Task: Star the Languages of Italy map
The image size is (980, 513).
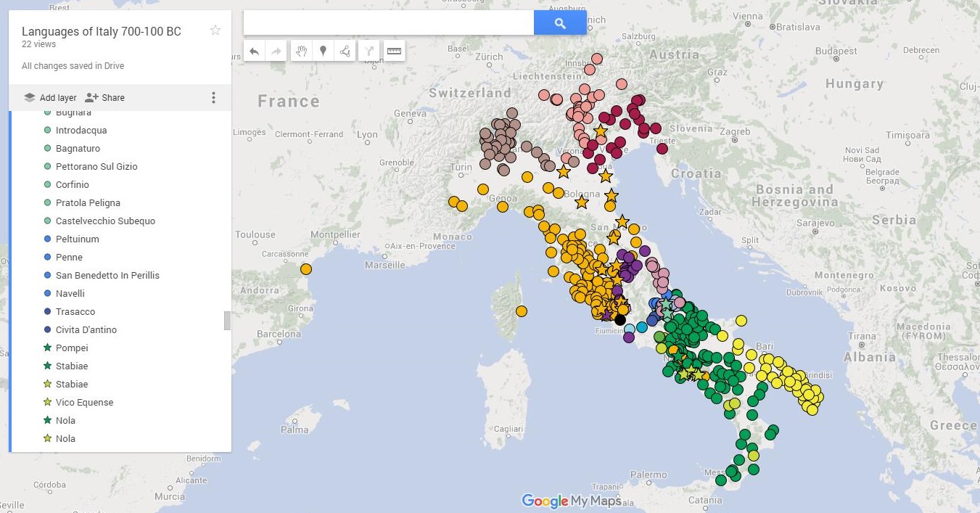Action: click(x=215, y=30)
